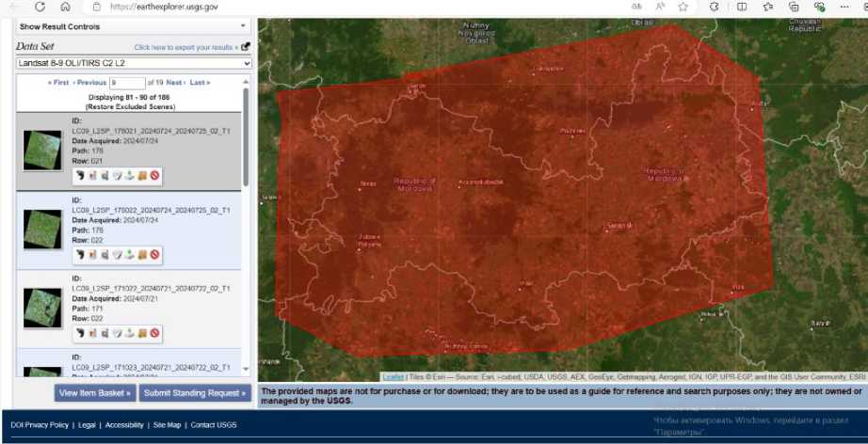Show browse overlay for the Path 178 Row 021 scene
868x444 pixels.
pyautogui.click(x=92, y=176)
